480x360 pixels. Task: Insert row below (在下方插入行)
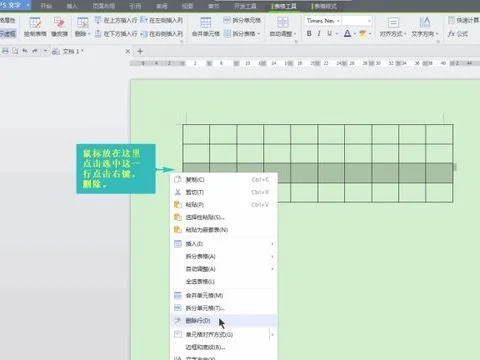(116, 34)
